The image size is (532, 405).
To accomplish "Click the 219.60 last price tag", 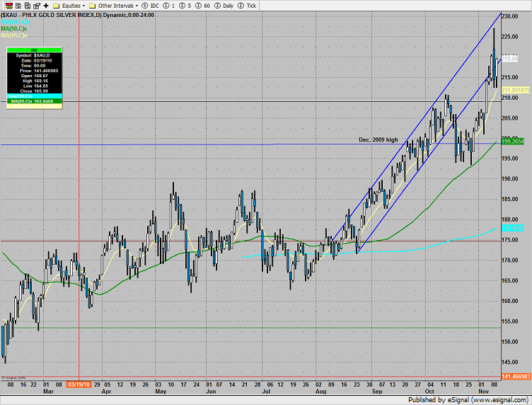I will pos(510,59).
